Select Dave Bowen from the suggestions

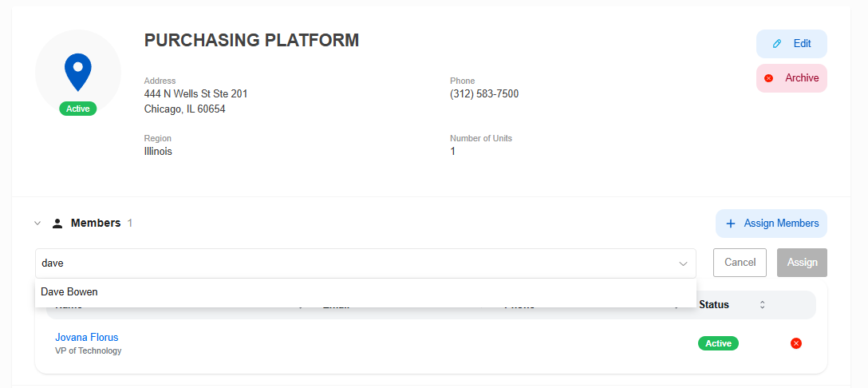[x=69, y=292]
